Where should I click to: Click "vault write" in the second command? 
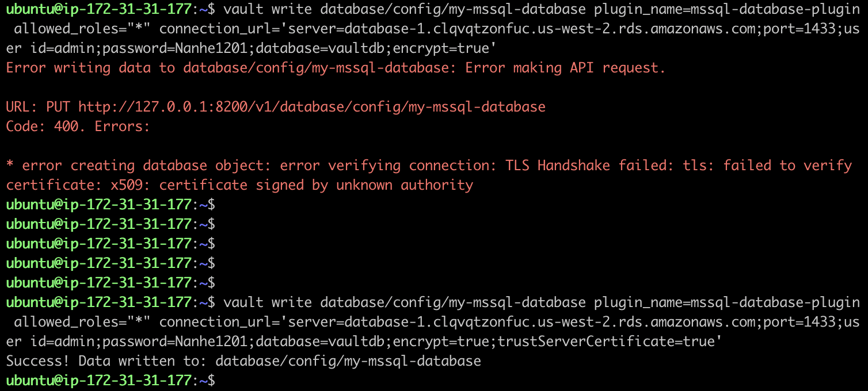(x=267, y=302)
